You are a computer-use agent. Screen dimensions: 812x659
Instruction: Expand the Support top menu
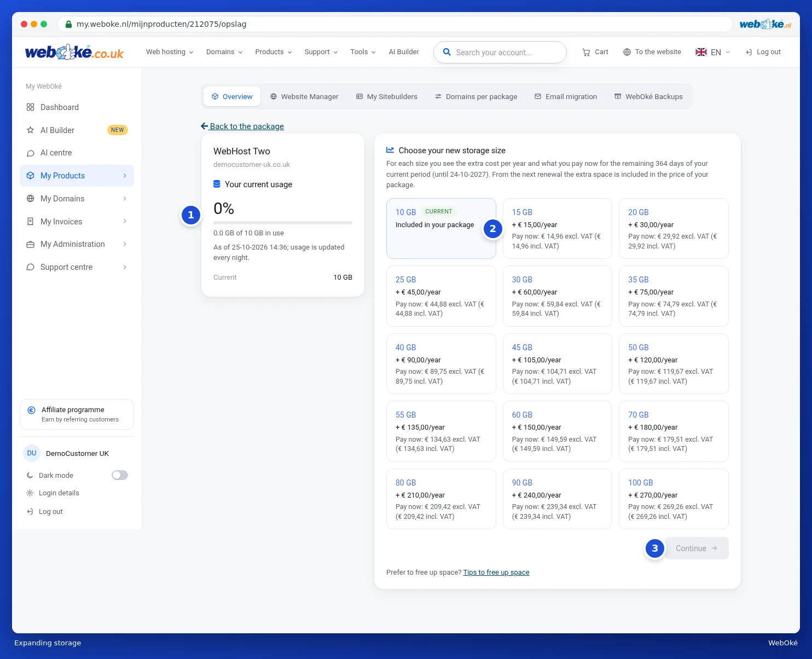click(321, 52)
